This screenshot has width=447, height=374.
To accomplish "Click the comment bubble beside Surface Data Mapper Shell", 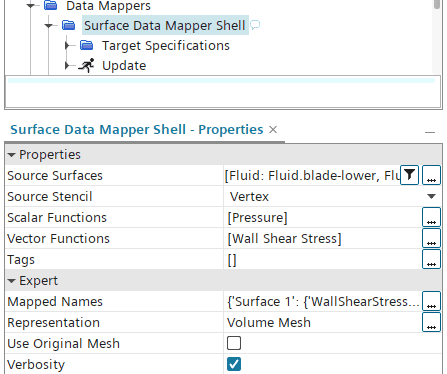I will (x=255, y=25).
